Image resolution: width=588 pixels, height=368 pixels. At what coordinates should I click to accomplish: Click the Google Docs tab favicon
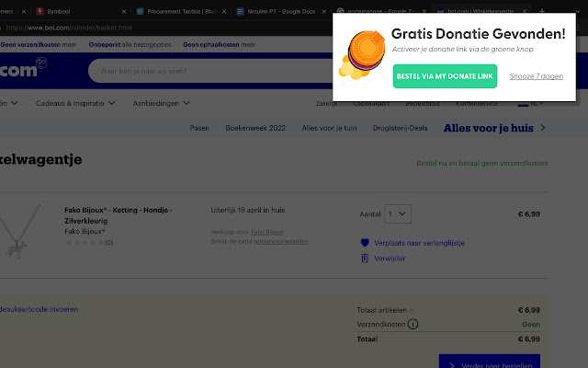coord(240,12)
